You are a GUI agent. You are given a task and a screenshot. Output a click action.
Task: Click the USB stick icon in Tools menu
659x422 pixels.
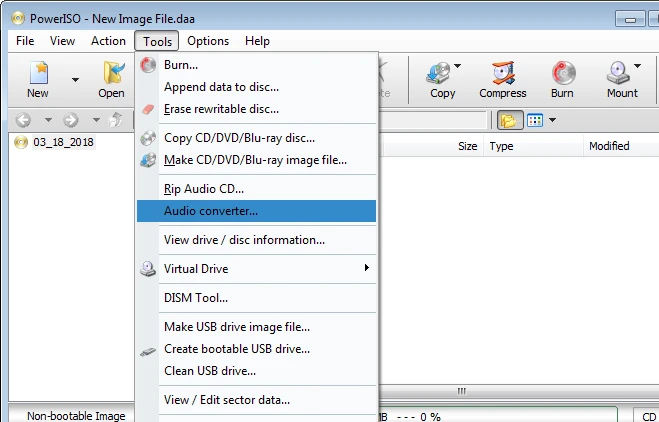click(x=148, y=352)
